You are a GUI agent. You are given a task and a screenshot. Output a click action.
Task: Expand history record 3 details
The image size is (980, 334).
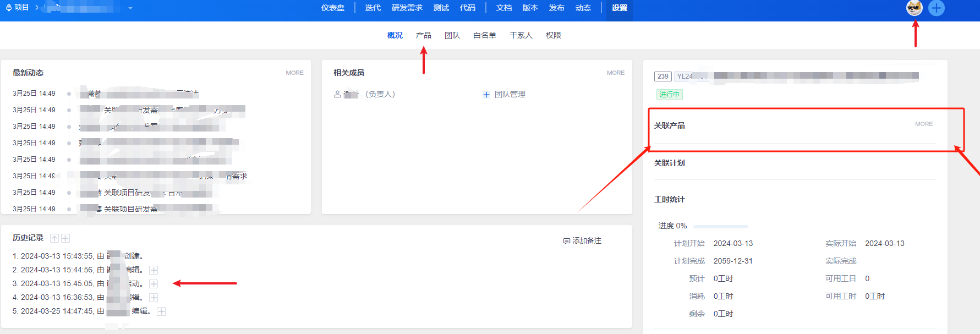point(154,284)
